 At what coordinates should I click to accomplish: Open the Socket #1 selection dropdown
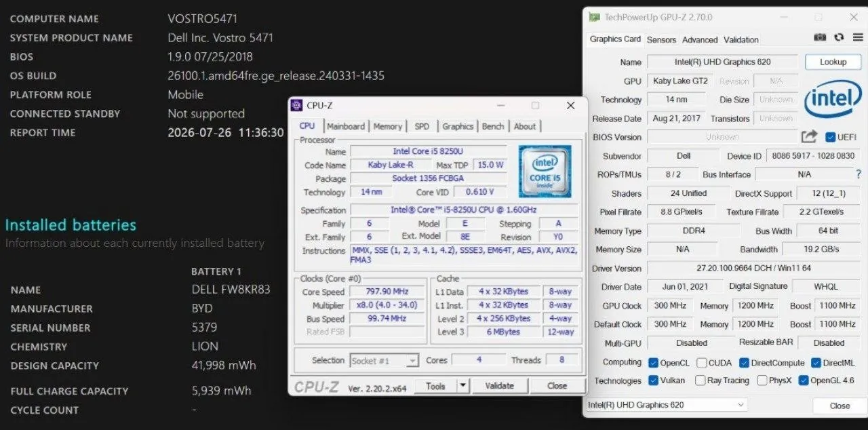click(x=384, y=361)
